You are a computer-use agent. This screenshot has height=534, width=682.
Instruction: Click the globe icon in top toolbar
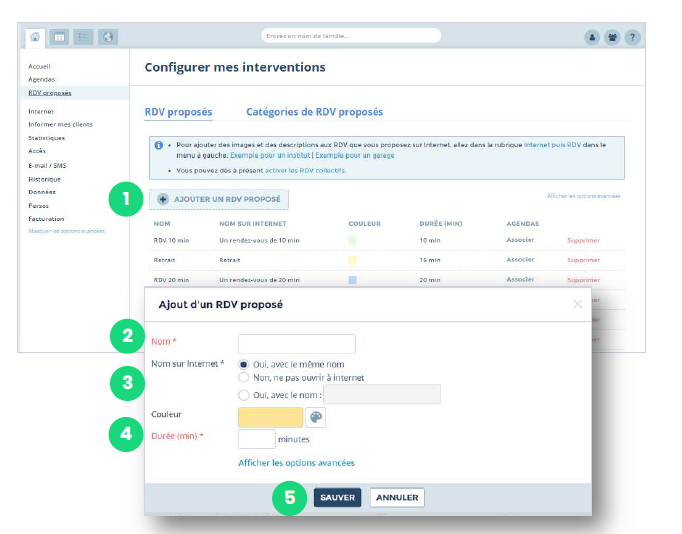click(x=107, y=37)
